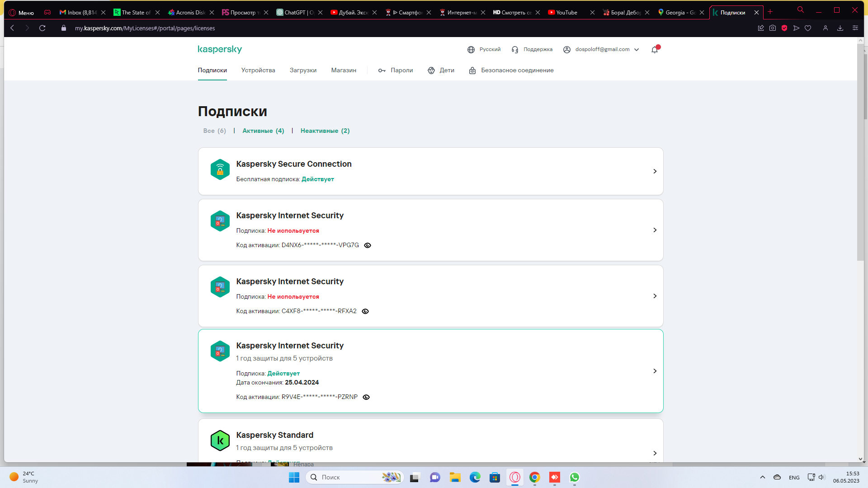The image size is (868, 488).
Task: Open browser downloads icon
Action: click(x=840, y=28)
